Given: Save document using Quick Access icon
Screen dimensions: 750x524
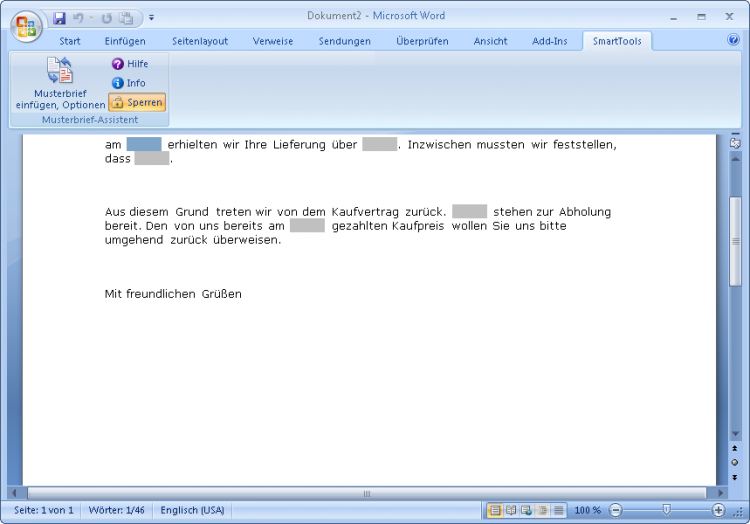Looking at the screenshot, I should coord(60,18).
